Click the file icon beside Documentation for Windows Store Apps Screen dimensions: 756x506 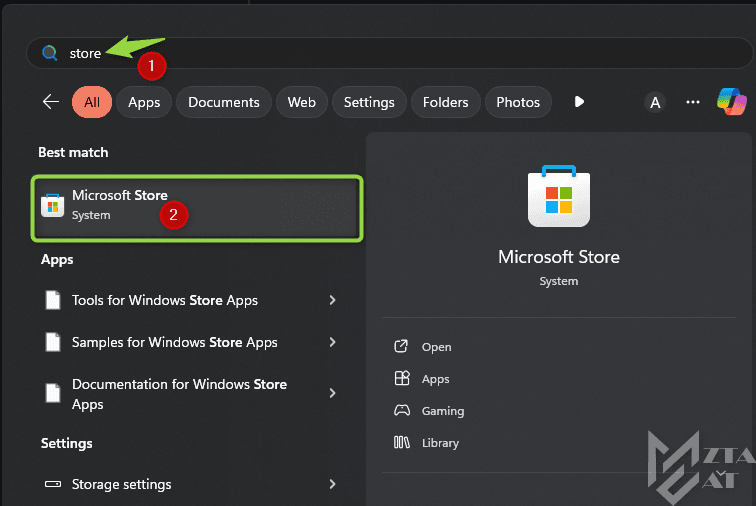pos(53,393)
